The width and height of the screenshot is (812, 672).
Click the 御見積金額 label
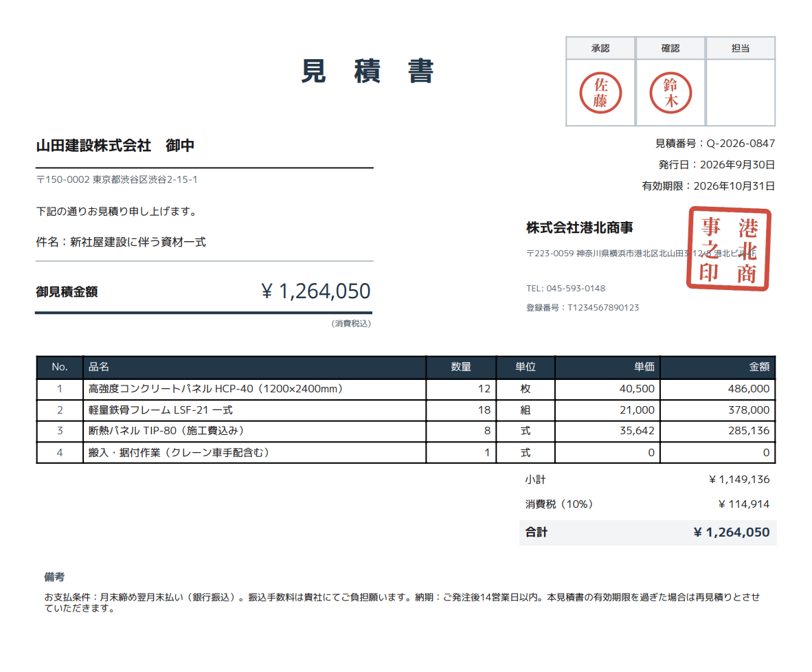click(67, 292)
